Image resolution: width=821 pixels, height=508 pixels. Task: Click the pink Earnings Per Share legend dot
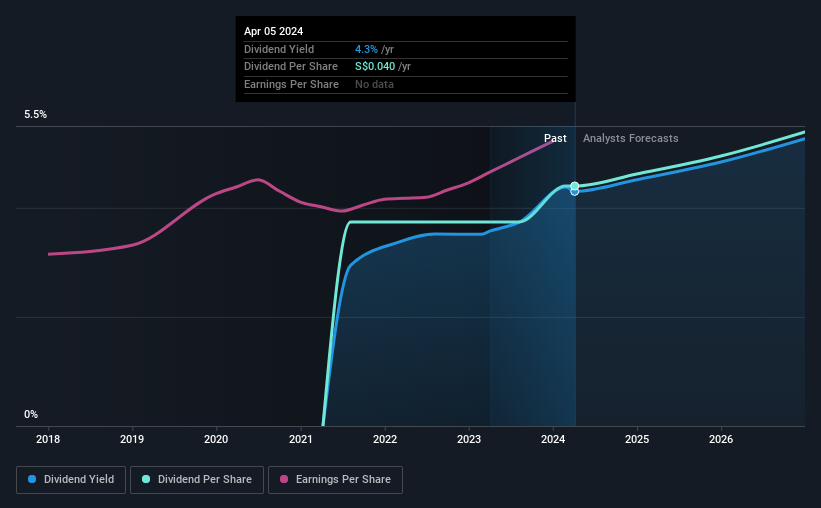pyautogui.click(x=284, y=479)
